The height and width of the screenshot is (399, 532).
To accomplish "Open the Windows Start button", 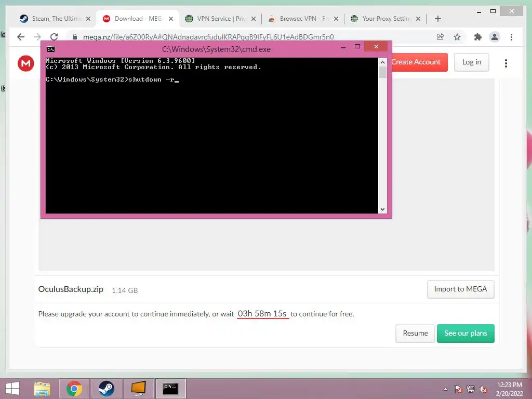I will click(12, 389).
